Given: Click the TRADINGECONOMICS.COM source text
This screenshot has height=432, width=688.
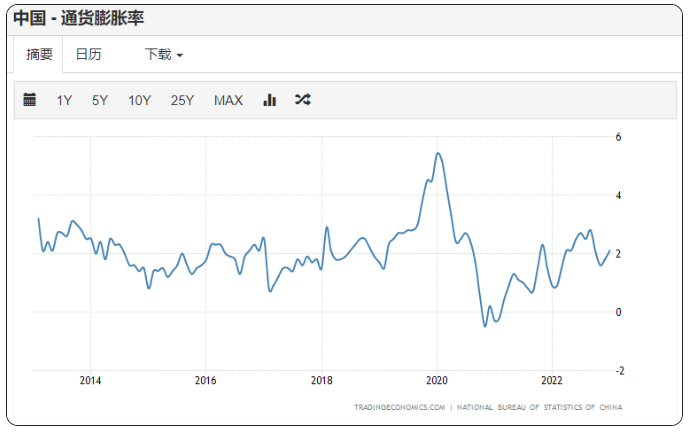Looking at the screenshot, I should tap(400, 407).
